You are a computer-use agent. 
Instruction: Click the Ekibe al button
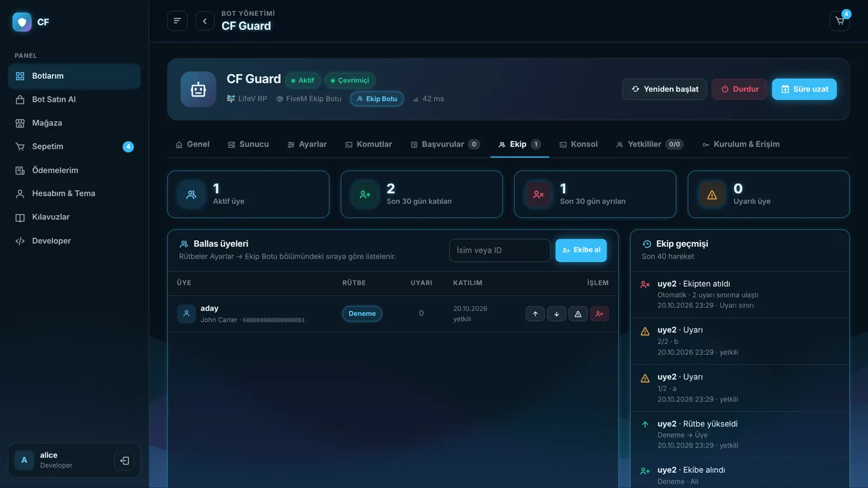[581, 250]
